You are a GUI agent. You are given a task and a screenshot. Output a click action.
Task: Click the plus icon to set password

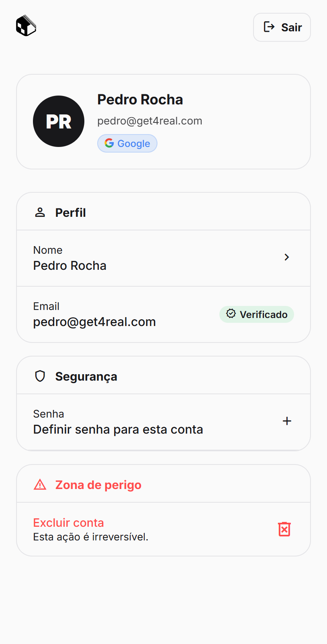[x=287, y=421]
